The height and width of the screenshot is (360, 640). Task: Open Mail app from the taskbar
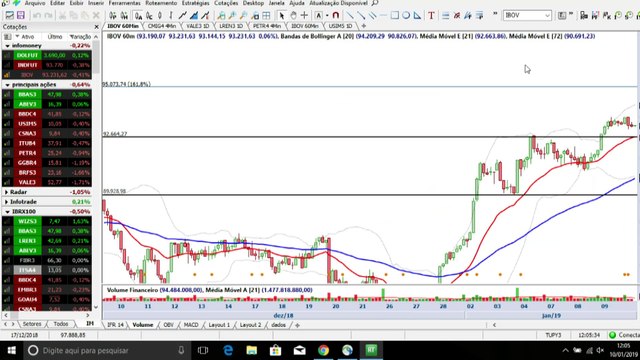300,350
